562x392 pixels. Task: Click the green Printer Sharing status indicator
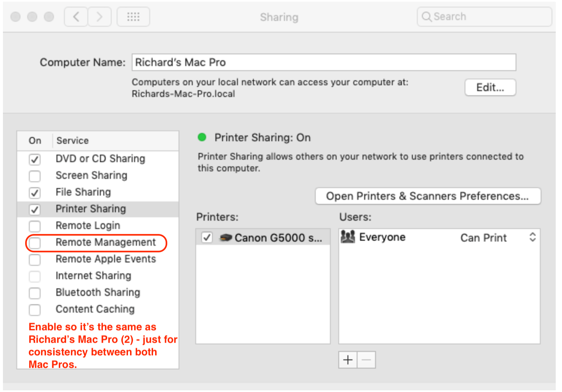pyautogui.click(x=202, y=137)
